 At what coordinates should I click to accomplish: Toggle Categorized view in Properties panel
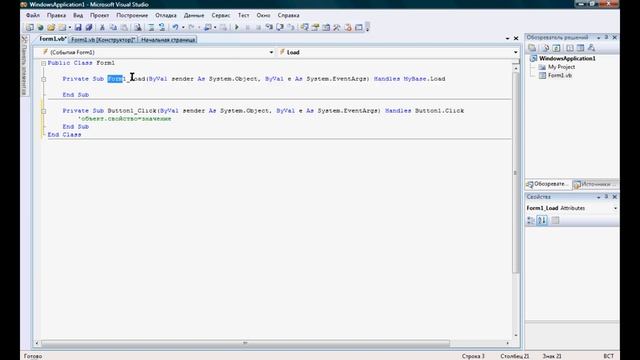(x=531, y=220)
